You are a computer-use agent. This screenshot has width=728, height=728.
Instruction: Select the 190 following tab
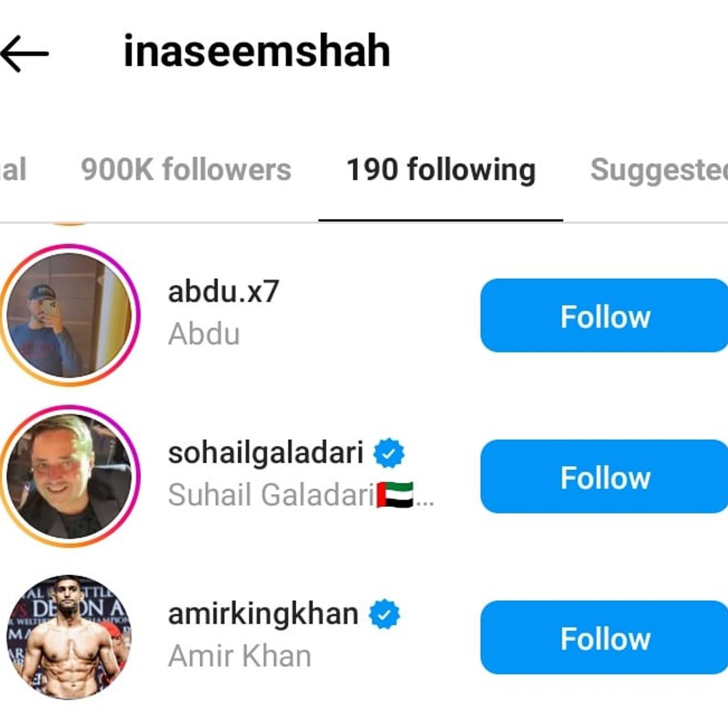click(440, 170)
